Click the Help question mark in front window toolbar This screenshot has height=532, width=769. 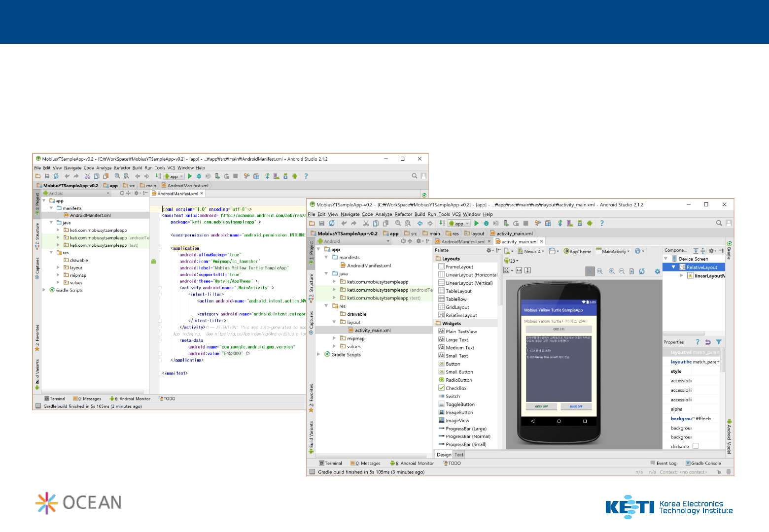602,223
